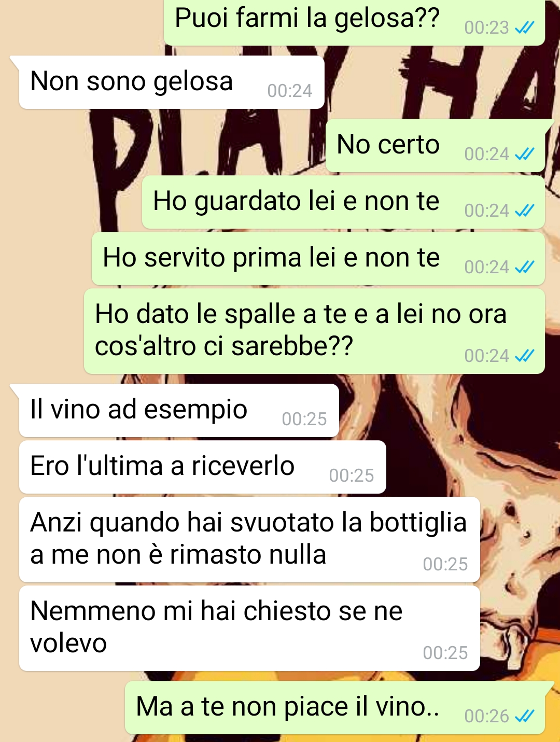This screenshot has height=742, width=560.
Task: Tap the 'Puoi farmi la gelosa??' bubble text
Action: pyautogui.click(x=307, y=18)
